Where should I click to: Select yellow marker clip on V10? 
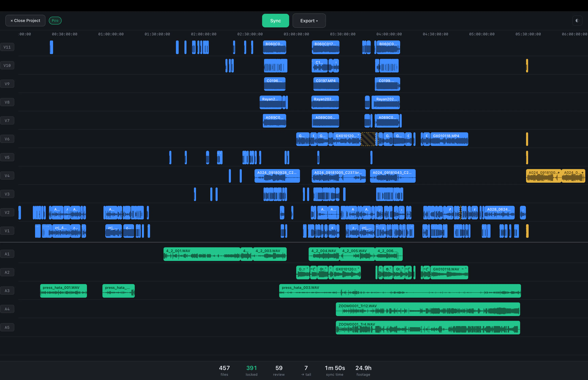(x=527, y=66)
